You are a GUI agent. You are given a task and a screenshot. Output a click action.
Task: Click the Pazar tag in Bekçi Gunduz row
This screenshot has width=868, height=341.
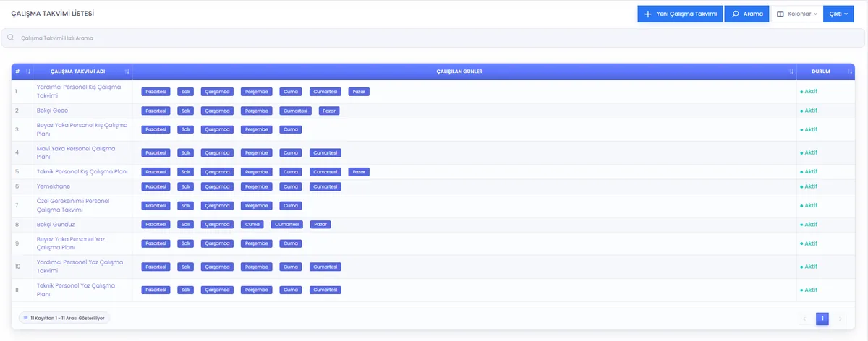(320, 225)
